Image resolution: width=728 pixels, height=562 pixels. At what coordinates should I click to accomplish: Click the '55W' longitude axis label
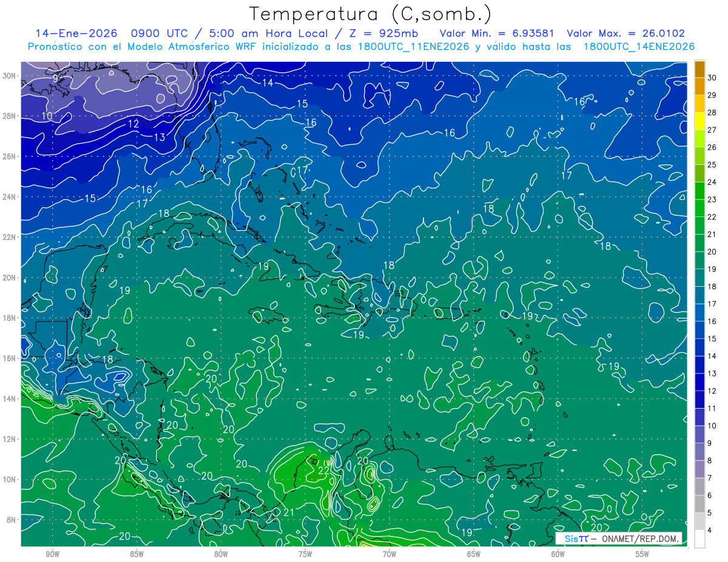[642, 554]
